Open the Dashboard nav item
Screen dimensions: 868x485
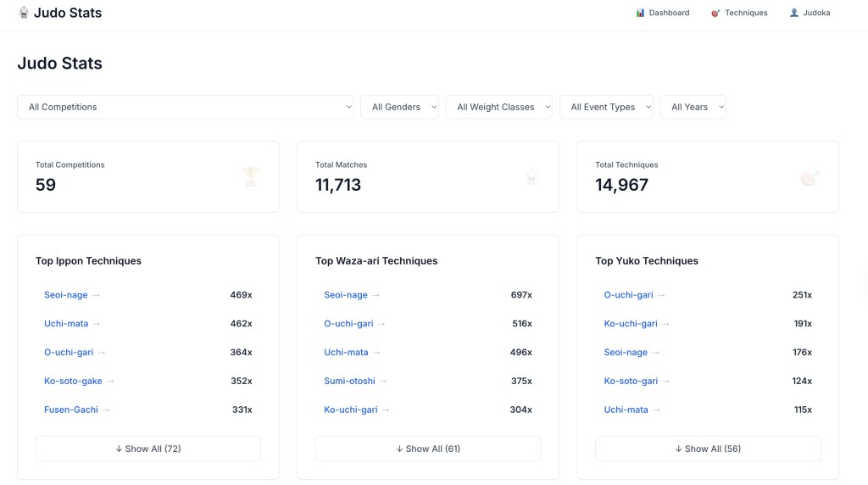662,13
